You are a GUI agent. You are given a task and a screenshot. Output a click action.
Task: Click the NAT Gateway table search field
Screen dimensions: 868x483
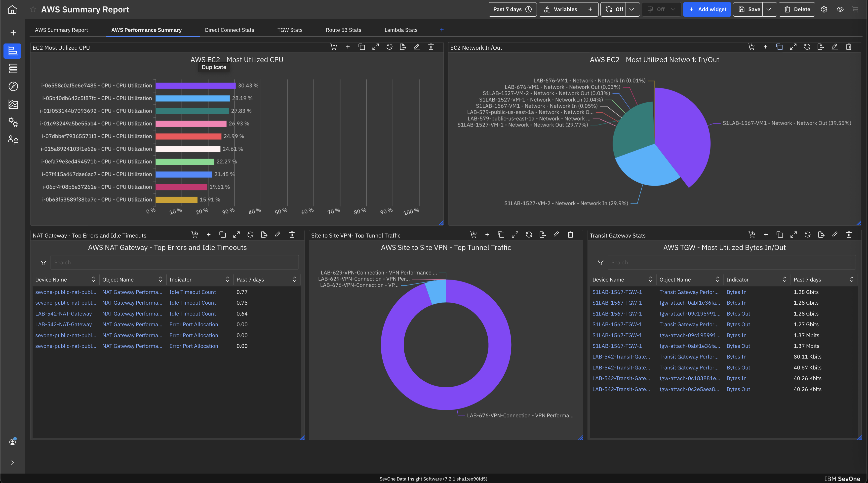click(174, 262)
